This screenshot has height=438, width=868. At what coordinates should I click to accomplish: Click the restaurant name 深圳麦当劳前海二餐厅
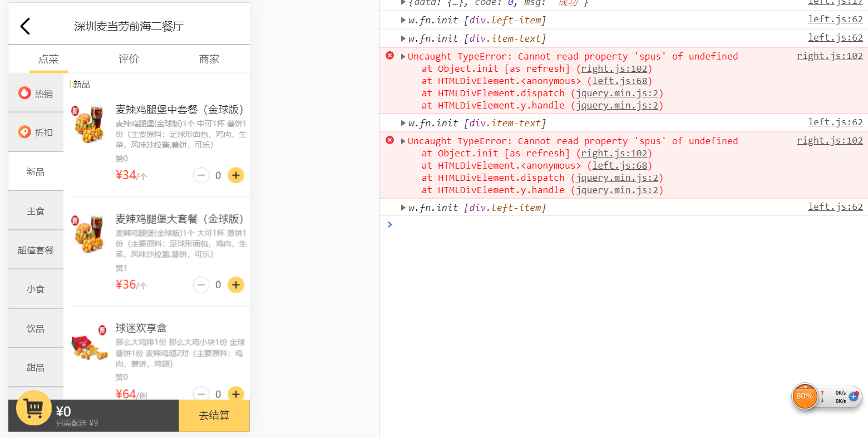pyautogui.click(x=129, y=26)
